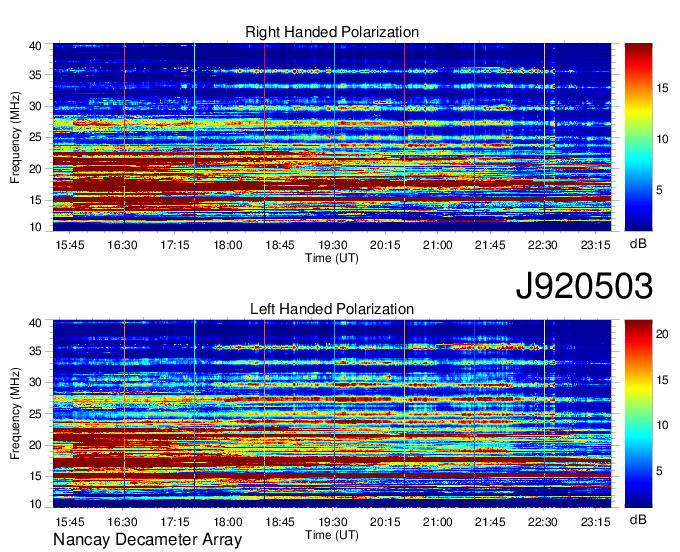Click the dB label beside bottom plot

[x=638, y=520]
